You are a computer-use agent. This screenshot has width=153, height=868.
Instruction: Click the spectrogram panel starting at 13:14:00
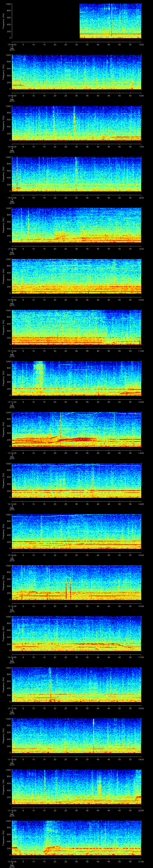click(x=77, y=532)
